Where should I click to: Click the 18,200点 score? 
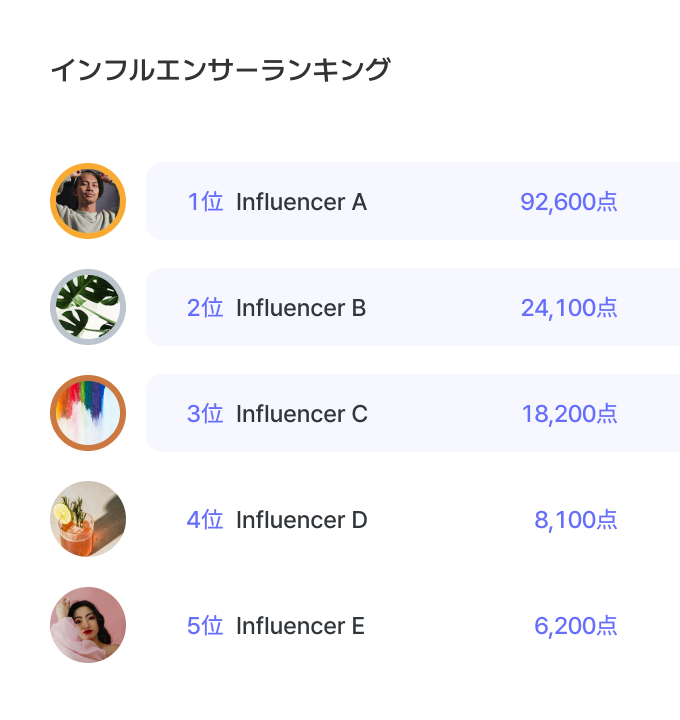coord(569,414)
